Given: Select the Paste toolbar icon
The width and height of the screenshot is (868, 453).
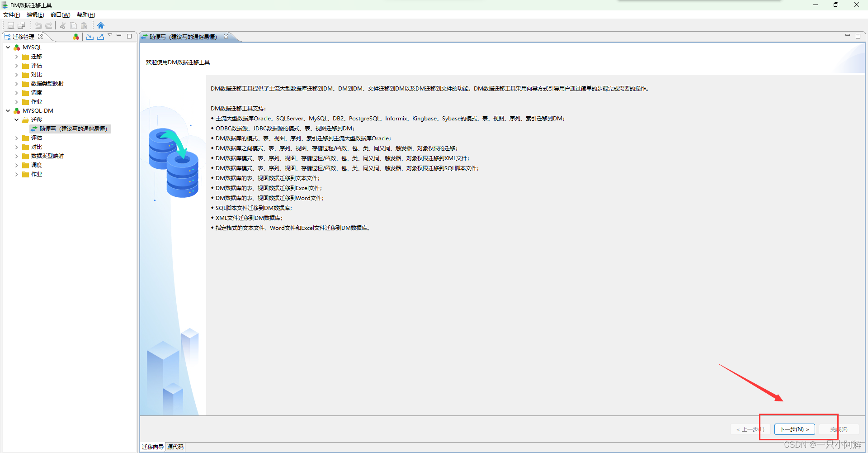Looking at the screenshot, I should coord(84,25).
